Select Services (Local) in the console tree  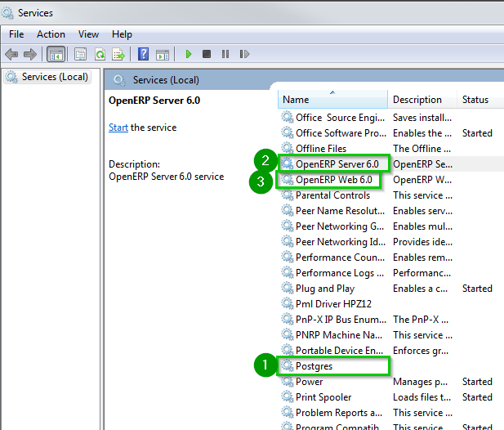(54, 77)
